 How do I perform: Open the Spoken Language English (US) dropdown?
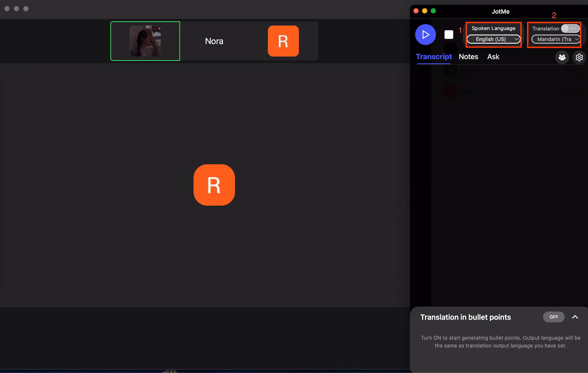coord(494,39)
